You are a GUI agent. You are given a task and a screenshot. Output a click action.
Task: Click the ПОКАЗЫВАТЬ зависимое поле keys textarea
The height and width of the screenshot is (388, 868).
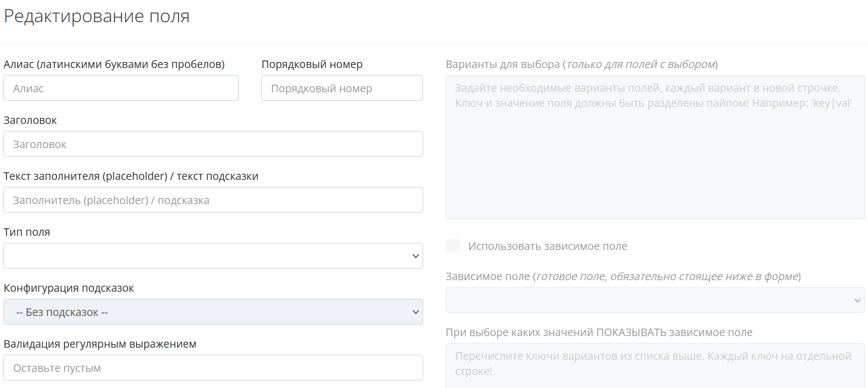[655, 366]
